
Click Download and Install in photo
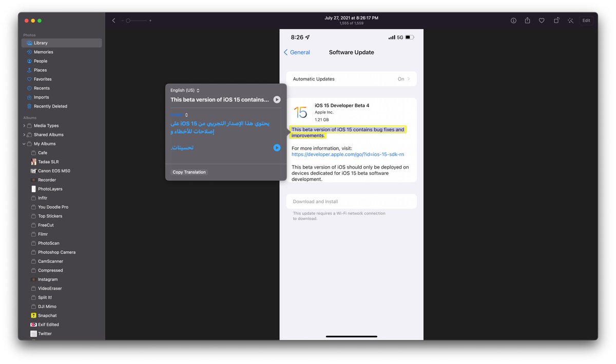pos(351,201)
